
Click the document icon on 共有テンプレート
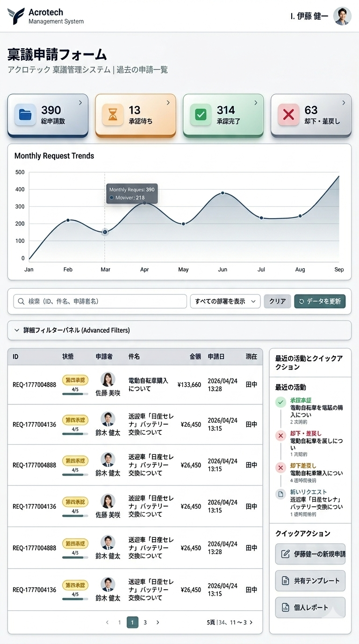point(285,581)
